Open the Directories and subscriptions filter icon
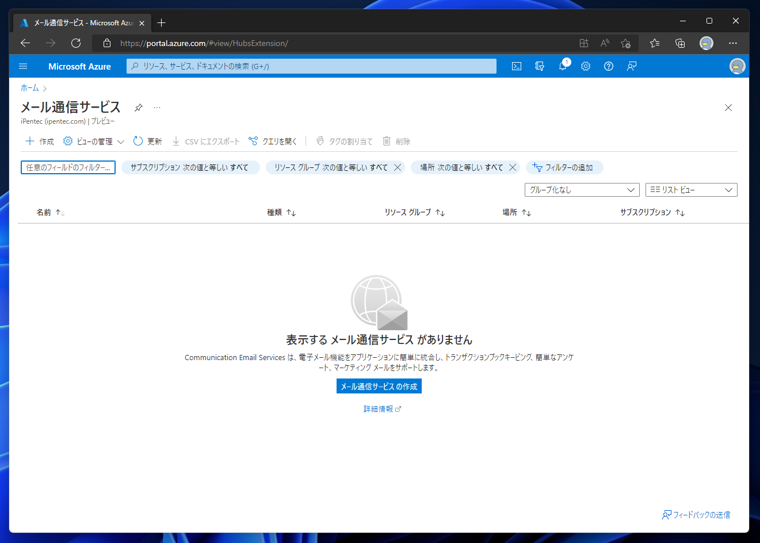The image size is (760, 543). pos(539,66)
